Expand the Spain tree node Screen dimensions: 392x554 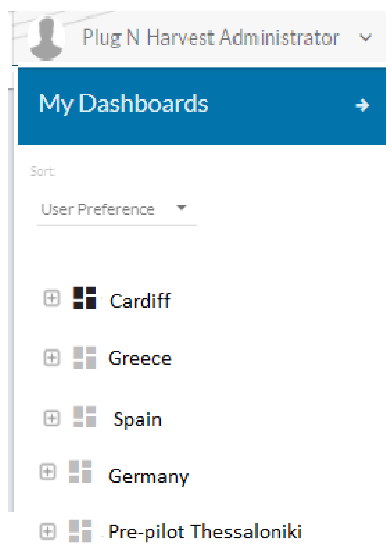(x=52, y=418)
